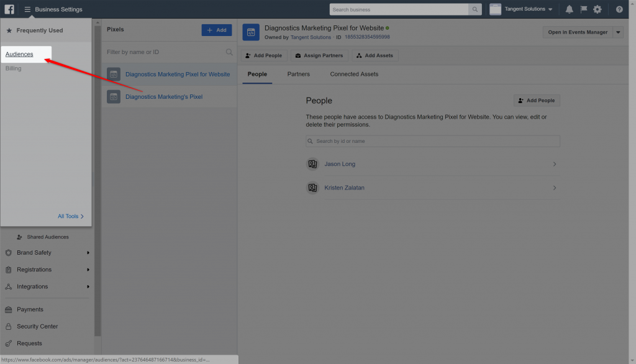Click the search magnifier in the top bar

pos(475,9)
